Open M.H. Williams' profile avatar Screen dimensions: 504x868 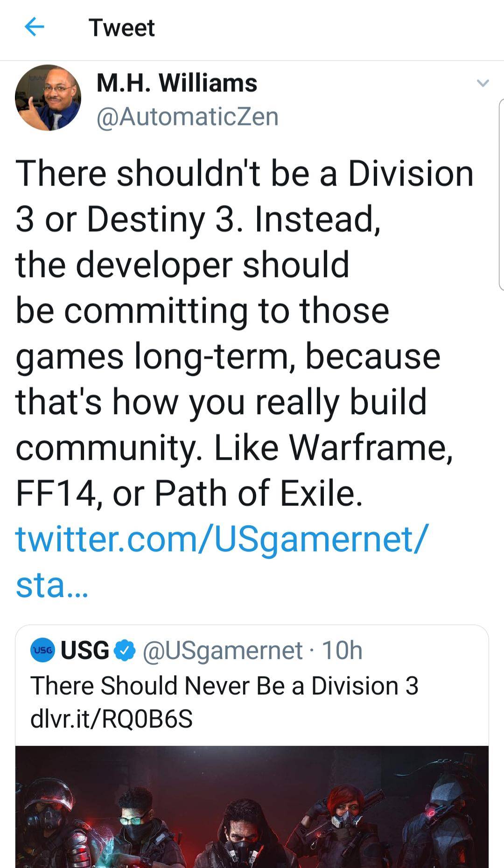tap(48, 99)
